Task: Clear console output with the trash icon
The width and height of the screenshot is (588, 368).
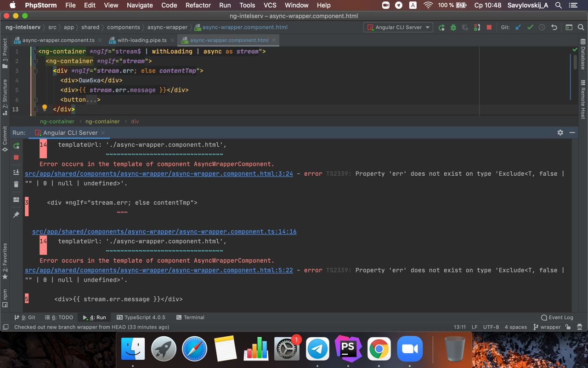Action: coord(16,184)
